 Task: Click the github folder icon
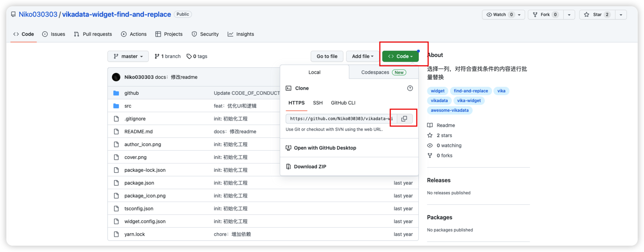(x=116, y=93)
